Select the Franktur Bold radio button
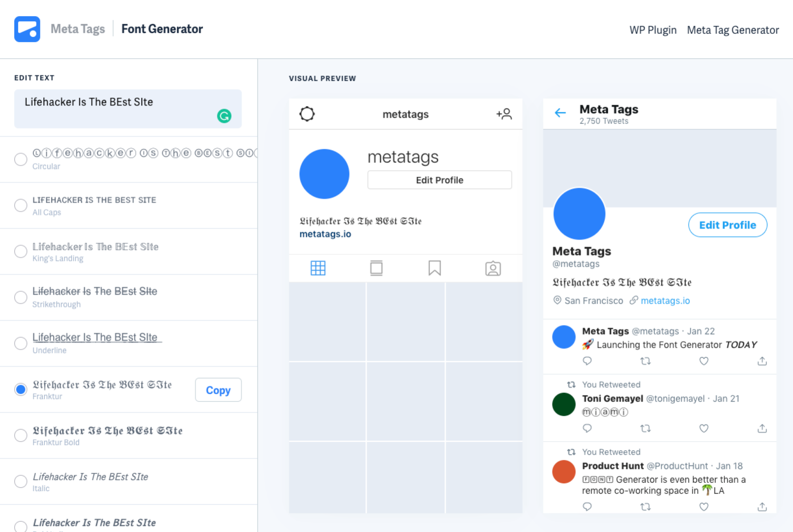The image size is (793, 532). point(21,435)
